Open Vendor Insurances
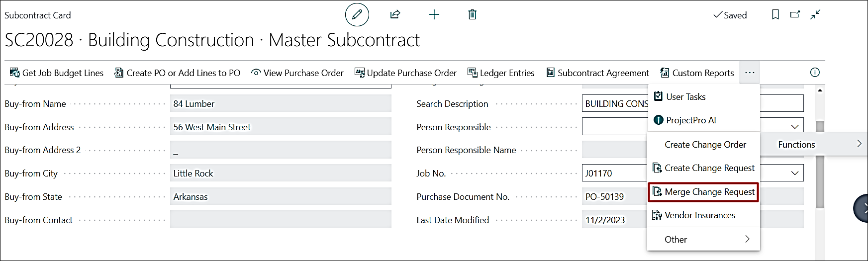 click(699, 215)
